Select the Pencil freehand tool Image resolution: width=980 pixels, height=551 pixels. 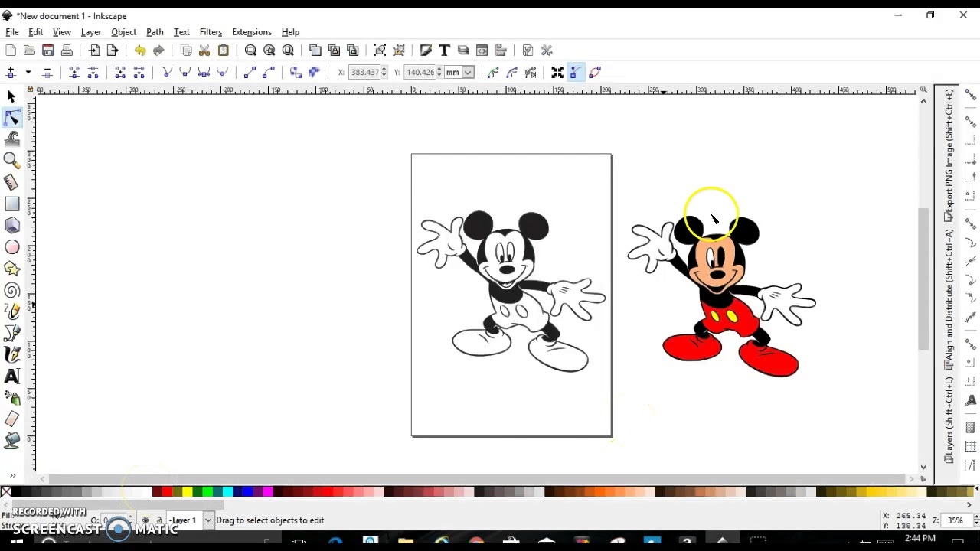11,311
